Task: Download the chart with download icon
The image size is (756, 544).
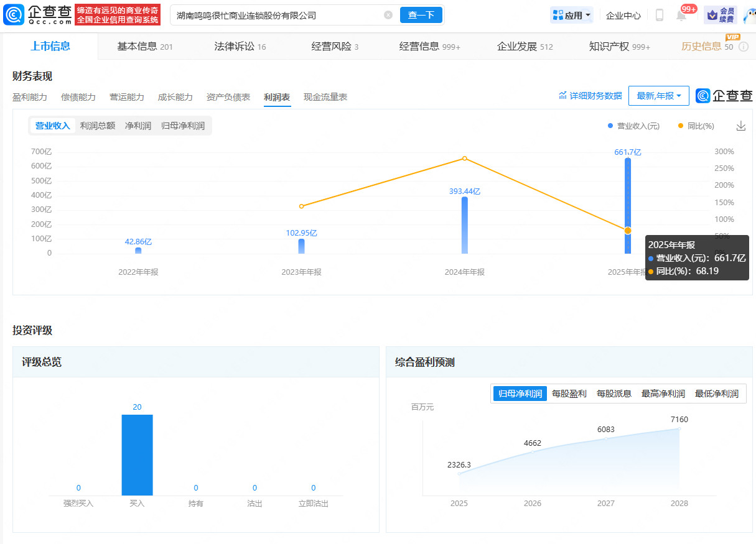Action: pyautogui.click(x=740, y=126)
